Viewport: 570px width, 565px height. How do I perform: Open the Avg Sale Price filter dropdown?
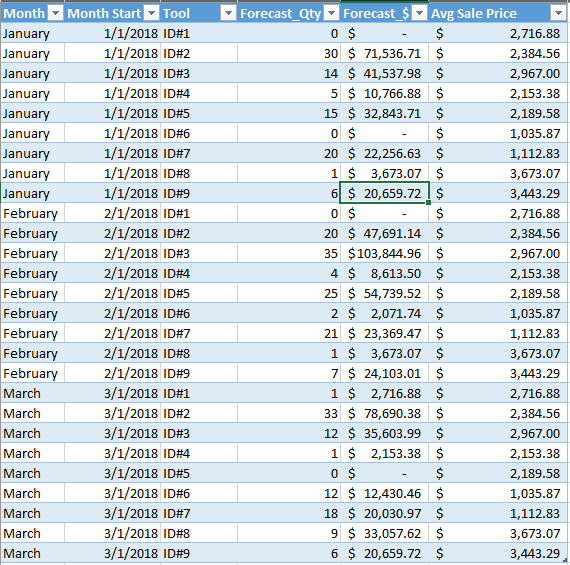(558, 14)
